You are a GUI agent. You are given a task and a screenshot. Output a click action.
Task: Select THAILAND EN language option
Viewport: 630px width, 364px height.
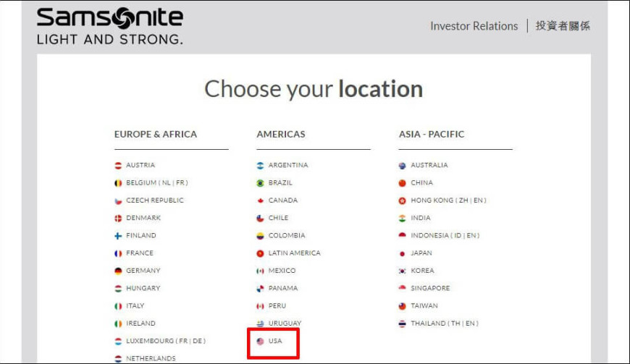[x=470, y=323]
